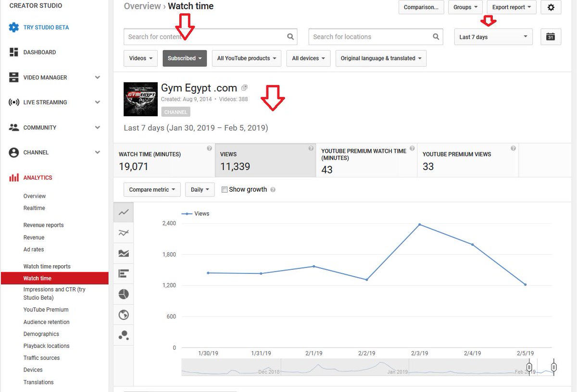Screen dimensions: 577x392
Task: Select the YouTube Premium Views metric tab
Action: click(x=468, y=160)
